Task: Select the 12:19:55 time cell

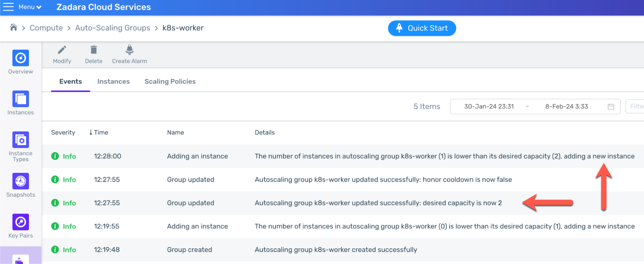Action: [107, 226]
